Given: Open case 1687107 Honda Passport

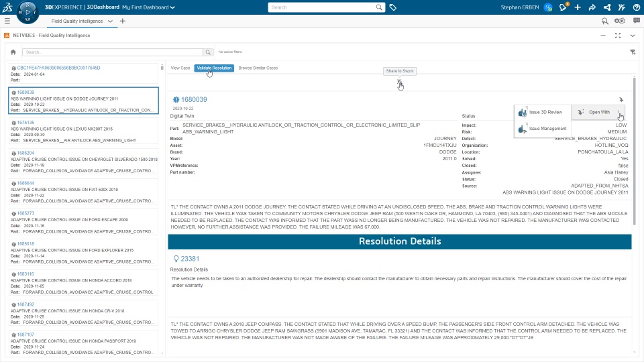Looking at the screenshot, I should [83, 343].
